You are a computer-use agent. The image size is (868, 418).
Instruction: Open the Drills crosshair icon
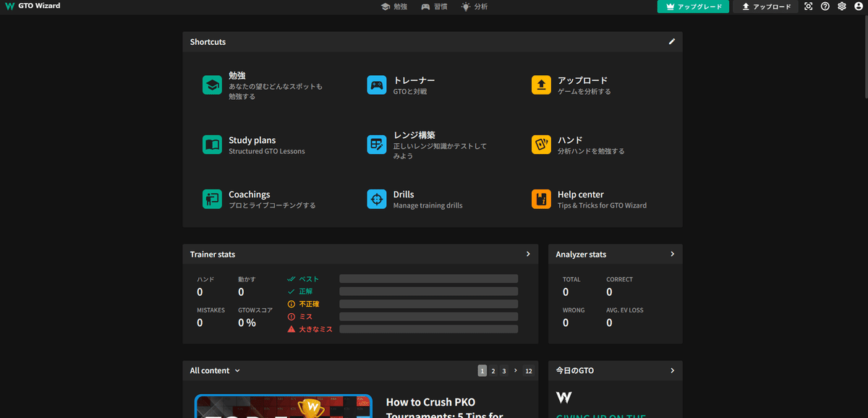[376, 199]
